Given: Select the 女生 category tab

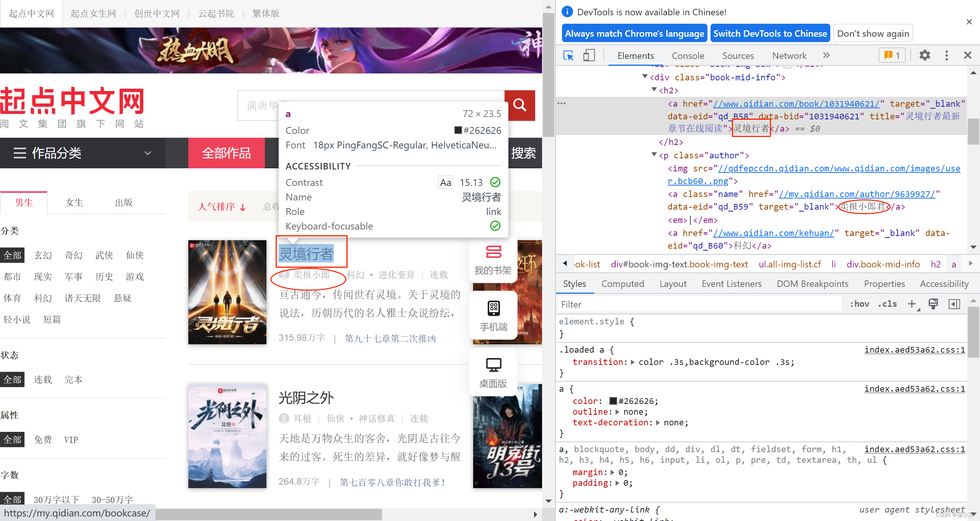Looking at the screenshot, I should [74, 202].
